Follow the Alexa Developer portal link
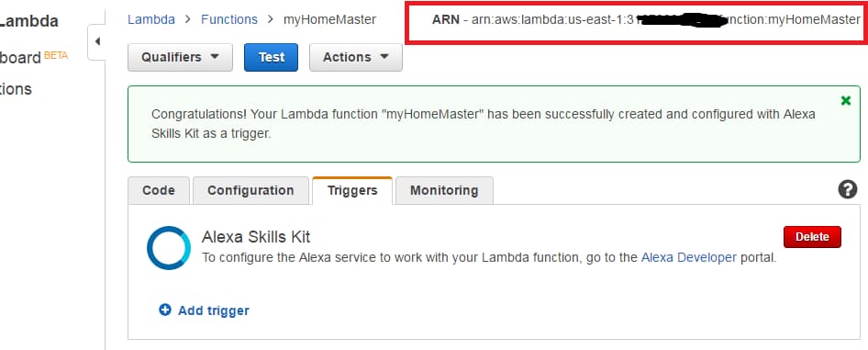Image resolution: width=868 pixels, height=350 pixels. coord(689,257)
